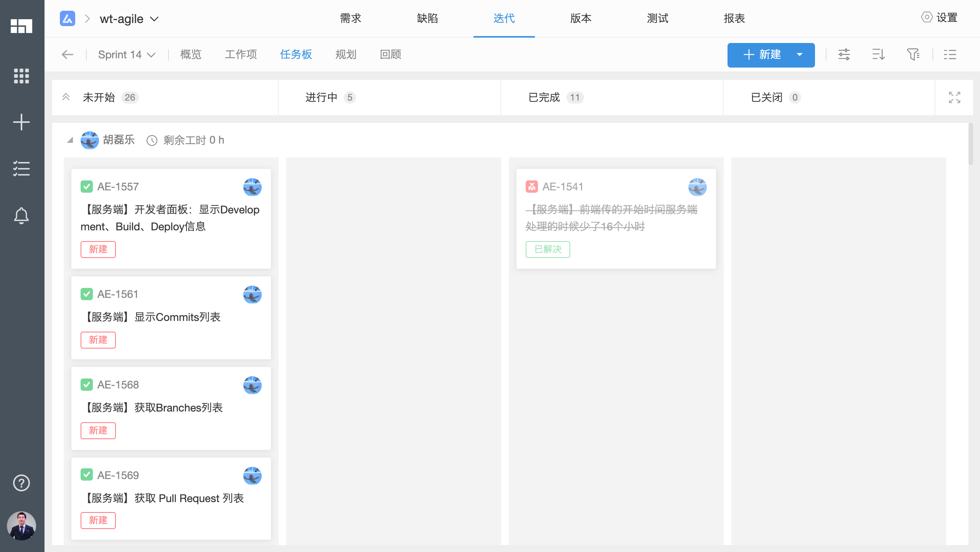Open view settings sliders icon
Image resolution: width=980 pixels, height=552 pixels.
(844, 55)
